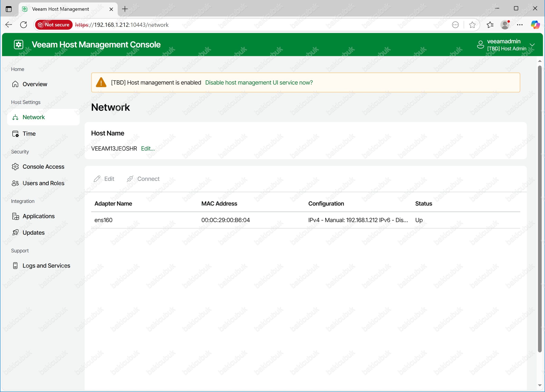Close the Veeam Host Management tab

(x=111, y=9)
